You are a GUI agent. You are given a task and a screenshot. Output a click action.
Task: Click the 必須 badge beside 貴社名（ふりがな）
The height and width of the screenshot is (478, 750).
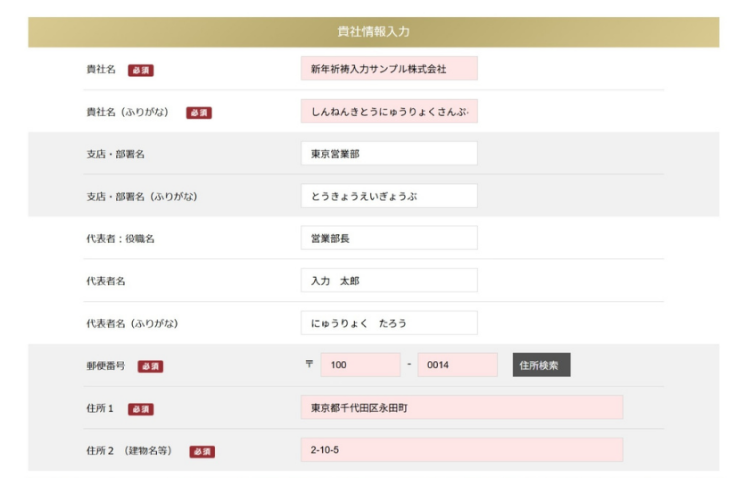pyautogui.click(x=199, y=113)
